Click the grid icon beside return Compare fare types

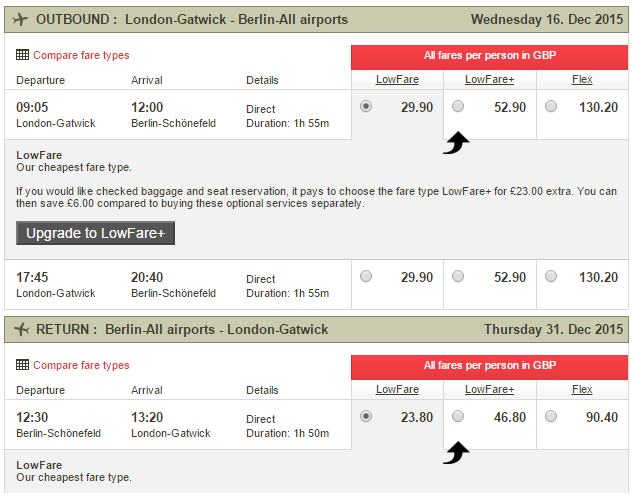point(22,365)
